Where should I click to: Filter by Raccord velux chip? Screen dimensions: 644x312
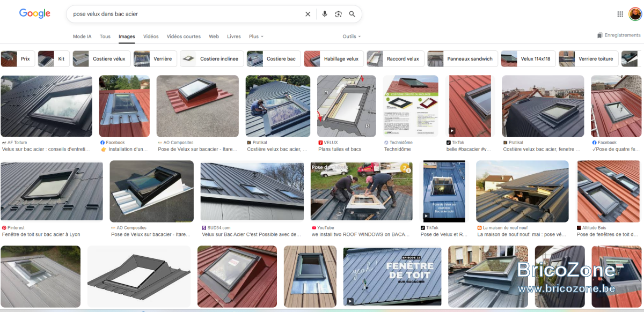(396, 59)
